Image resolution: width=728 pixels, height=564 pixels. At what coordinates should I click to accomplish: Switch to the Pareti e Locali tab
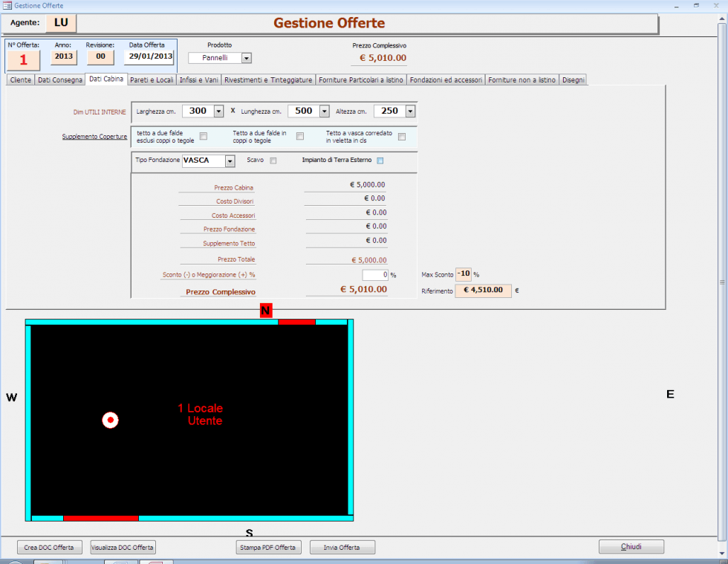point(152,80)
